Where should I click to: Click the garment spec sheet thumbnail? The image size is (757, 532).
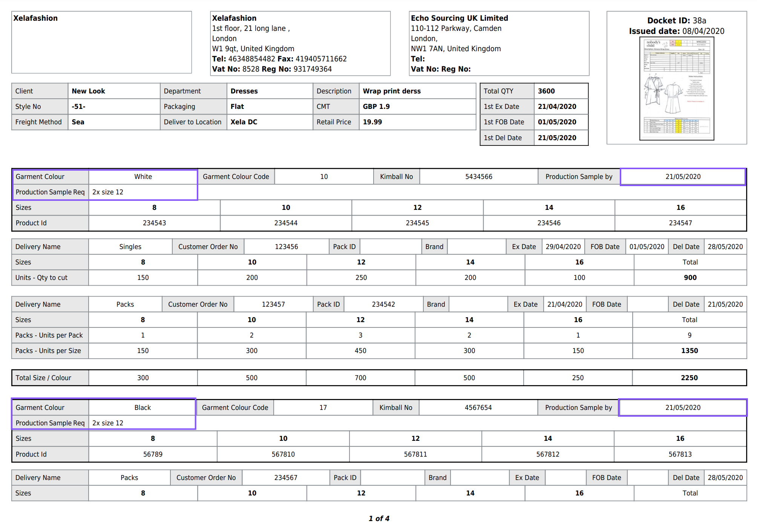676,89
